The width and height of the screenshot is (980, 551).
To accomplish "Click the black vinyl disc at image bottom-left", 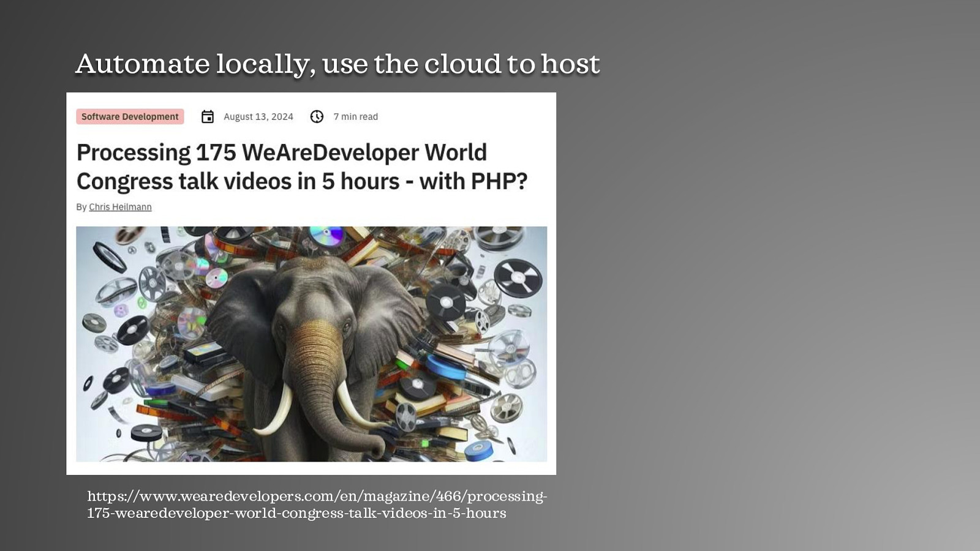I will coord(146,432).
